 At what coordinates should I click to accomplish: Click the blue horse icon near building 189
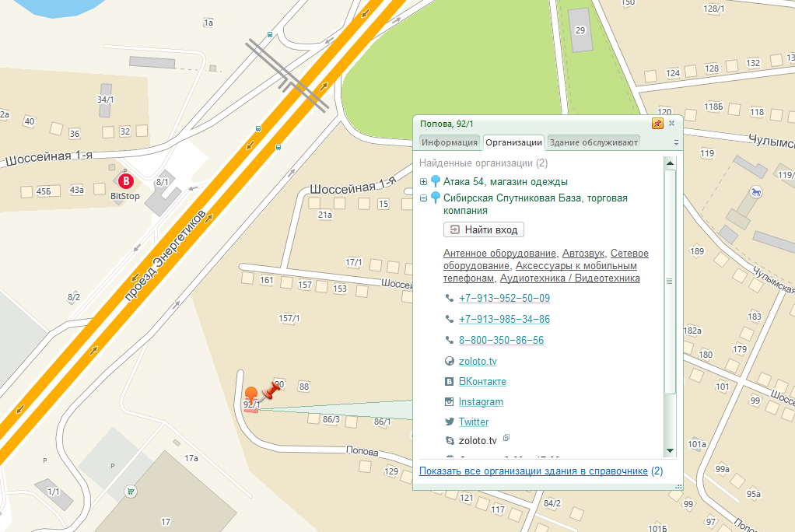756,192
